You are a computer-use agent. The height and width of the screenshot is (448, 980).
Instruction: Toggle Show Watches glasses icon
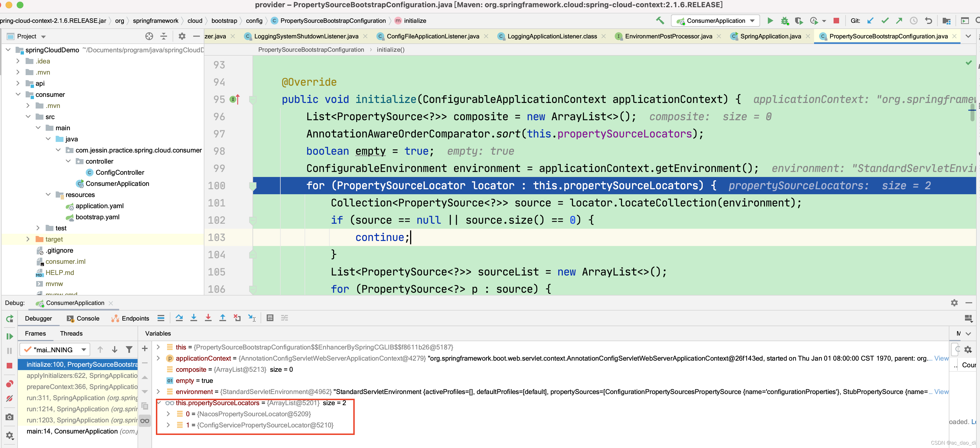pos(144,421)
